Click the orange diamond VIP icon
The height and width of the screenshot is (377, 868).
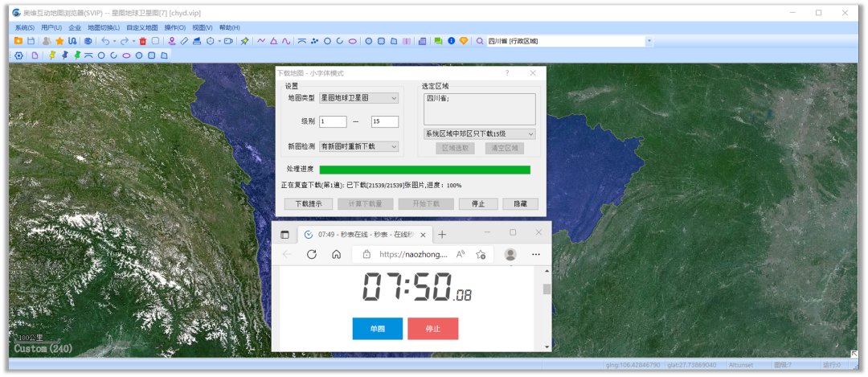[464, 41]
